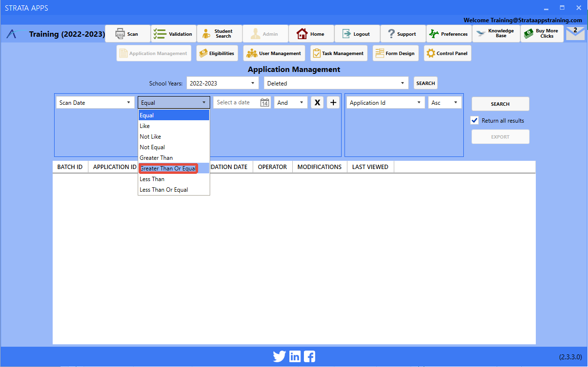Remove filter row with X button
The image size is (588, 367).
click(x=317, y=102)
